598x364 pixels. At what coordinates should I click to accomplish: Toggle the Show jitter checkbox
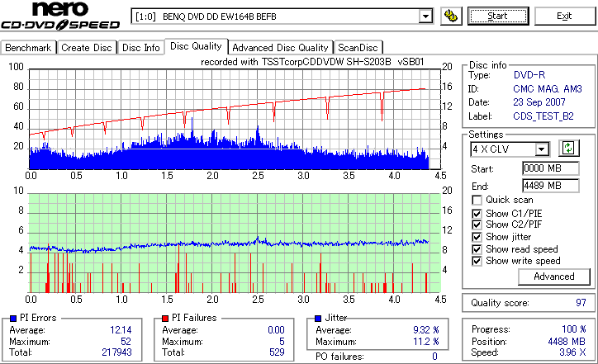477,237
